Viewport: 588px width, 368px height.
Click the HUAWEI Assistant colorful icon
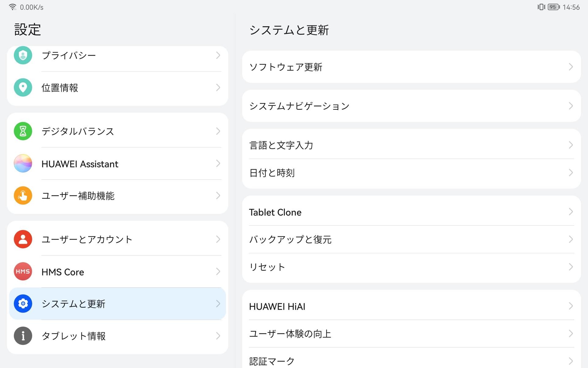[23, 163]
